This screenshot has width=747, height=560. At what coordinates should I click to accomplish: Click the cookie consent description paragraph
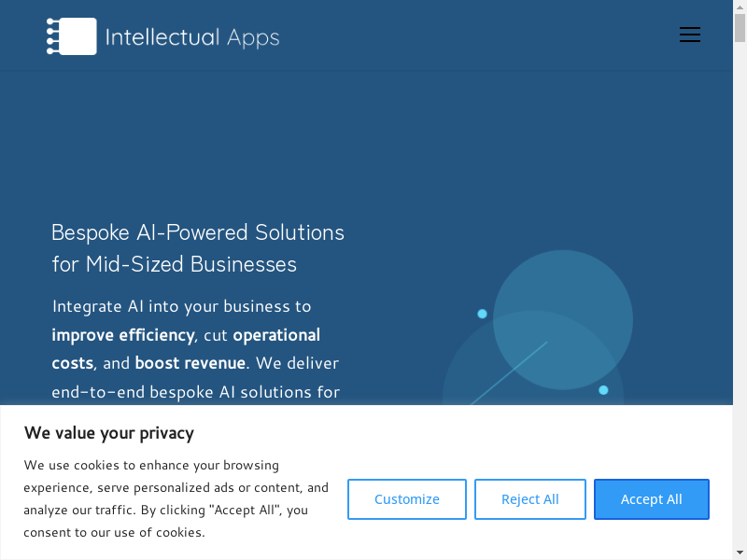click(x=176, y=498)
